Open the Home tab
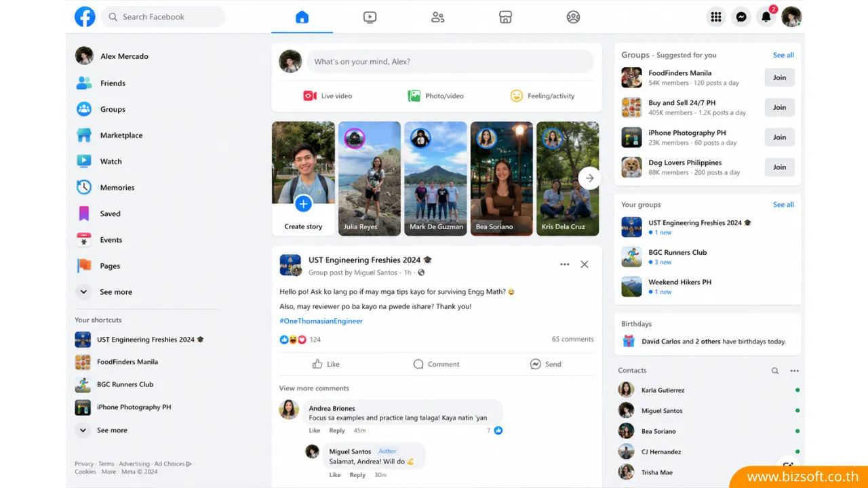The height and width of the screenshot is (488, 868). (302, 17)
